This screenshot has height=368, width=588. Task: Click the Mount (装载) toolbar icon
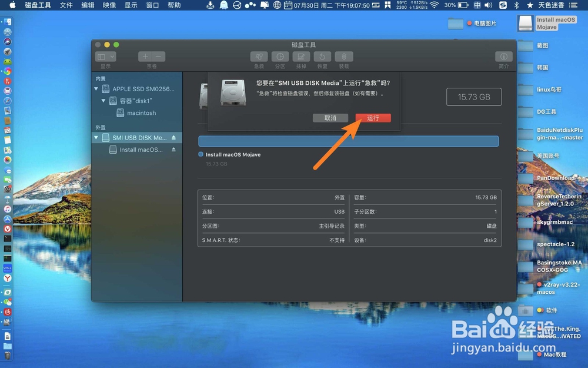[x=344, y=57]
